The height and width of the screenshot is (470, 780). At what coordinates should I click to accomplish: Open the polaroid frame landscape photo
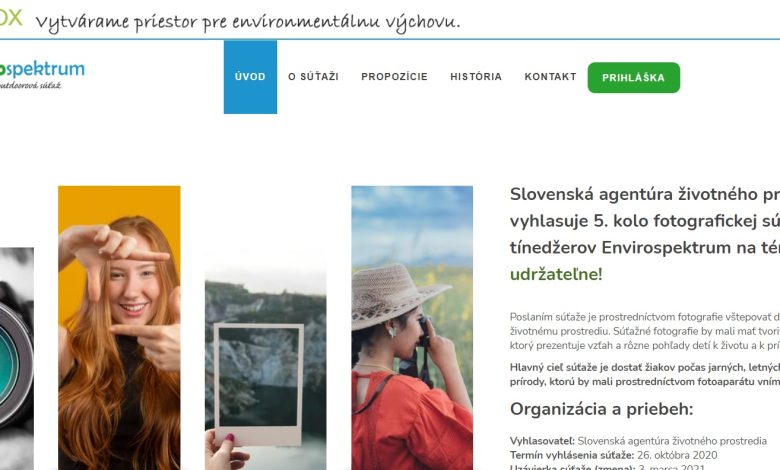(266, 368)
